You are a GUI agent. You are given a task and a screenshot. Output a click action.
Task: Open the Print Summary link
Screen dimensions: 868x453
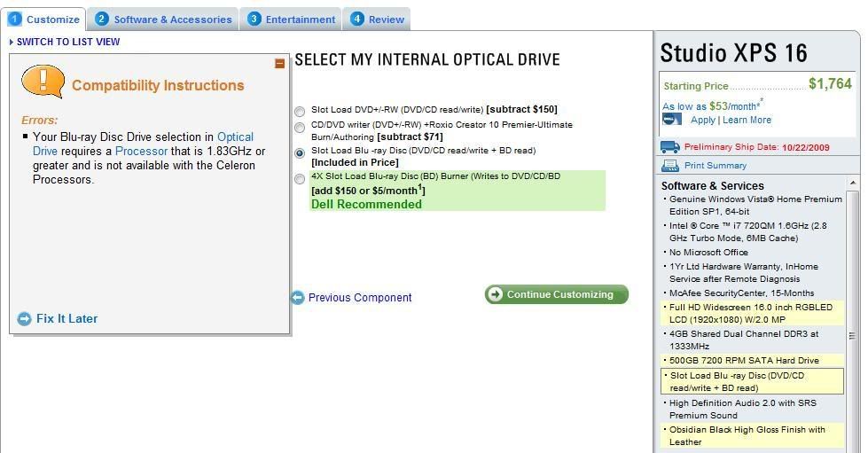[x=716, y=166]
